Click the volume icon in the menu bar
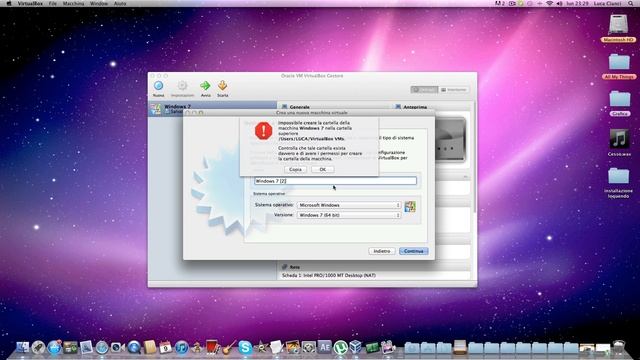Screen dimensions: 640x360 point(559,3)
